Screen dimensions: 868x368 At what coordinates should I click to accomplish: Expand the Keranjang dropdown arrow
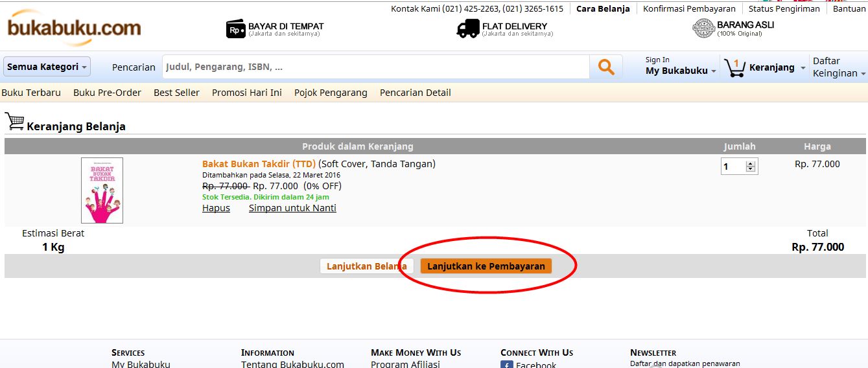pos(803,68)
